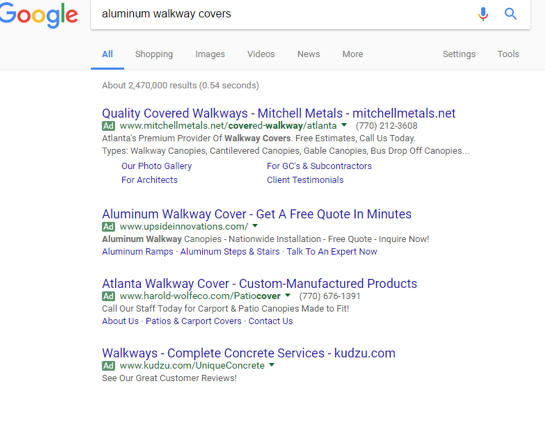
Task: Open the Our Photo Gallery sitelink
Action: pyautogui.click(x=157, y=166)
